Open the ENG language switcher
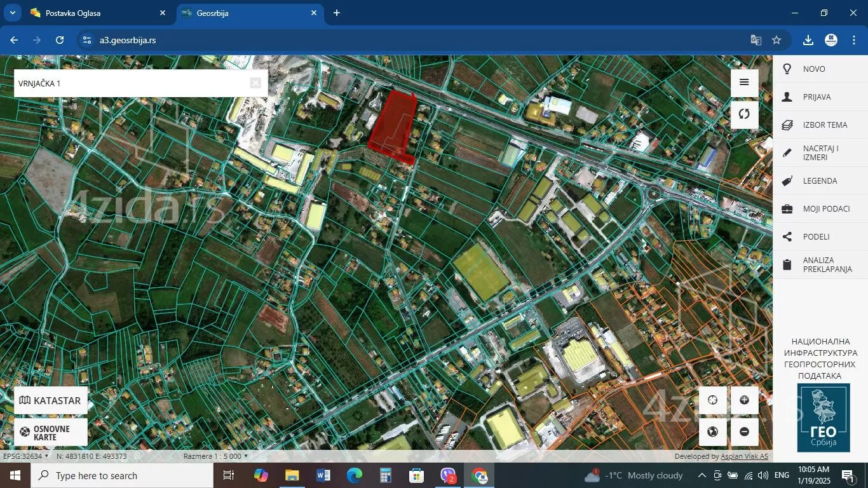The width and height of the screenshot is (868, 488). (782, 475)
